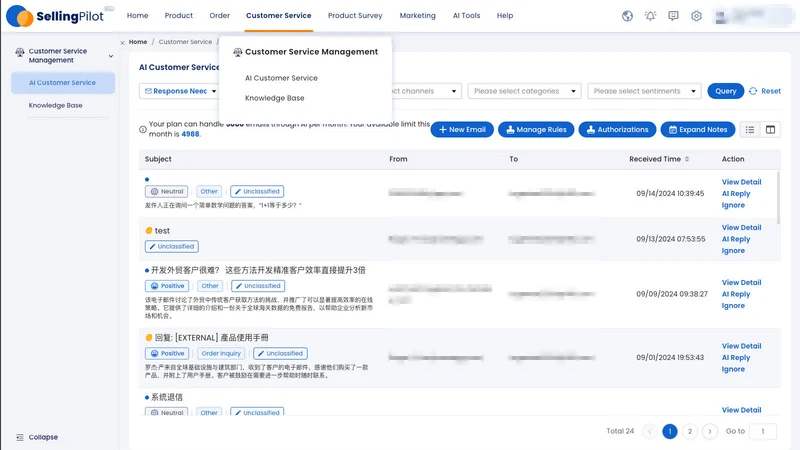Screen dimensions: 800x450
Task: Open the notifications bell icon
Action: click(650, 16)
